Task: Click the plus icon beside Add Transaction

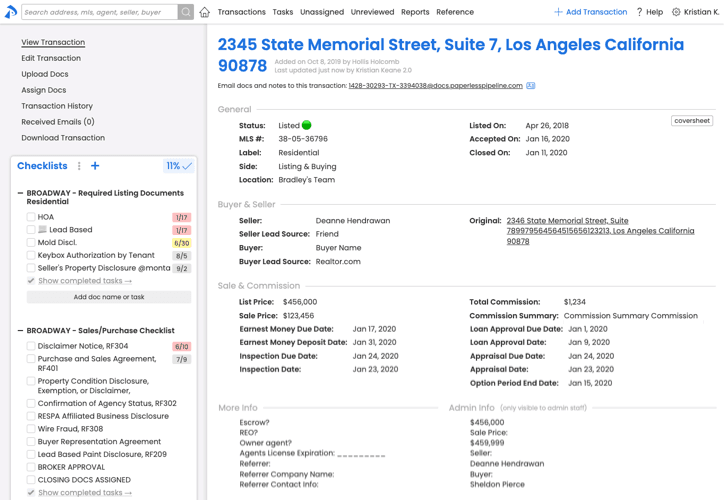Action: [x=558, y=12]
